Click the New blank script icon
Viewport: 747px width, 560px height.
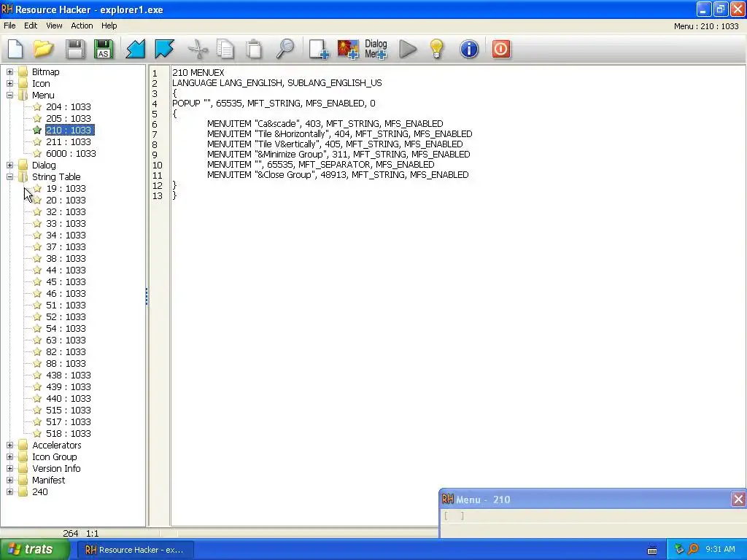15,49
